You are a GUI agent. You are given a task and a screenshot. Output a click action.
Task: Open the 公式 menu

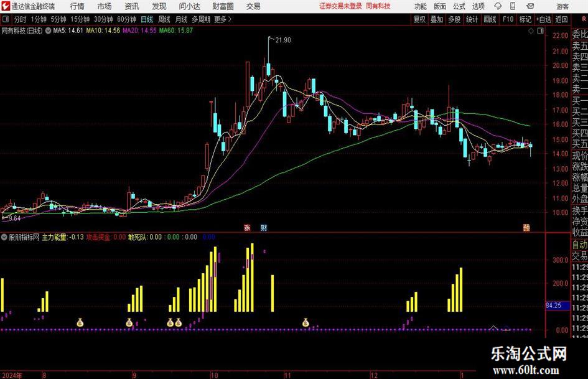coord(459,6)
